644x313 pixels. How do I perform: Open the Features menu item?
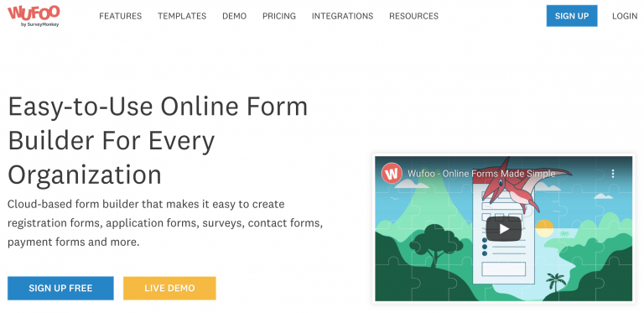[x=121, y=16]
